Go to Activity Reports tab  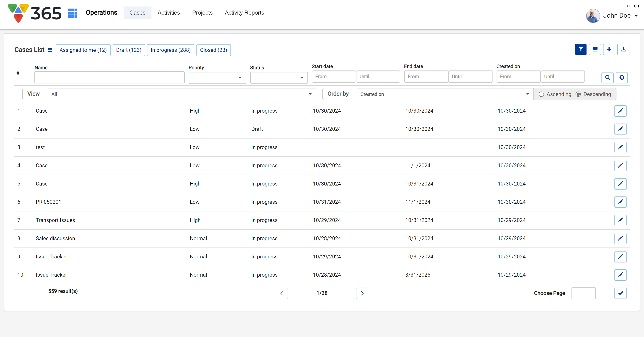pos(244,13)
